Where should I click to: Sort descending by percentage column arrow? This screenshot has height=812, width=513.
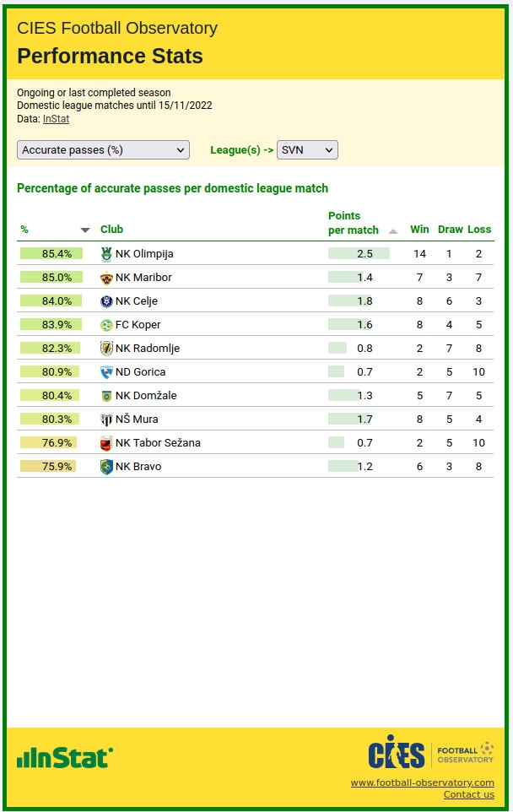click(84, 230)
